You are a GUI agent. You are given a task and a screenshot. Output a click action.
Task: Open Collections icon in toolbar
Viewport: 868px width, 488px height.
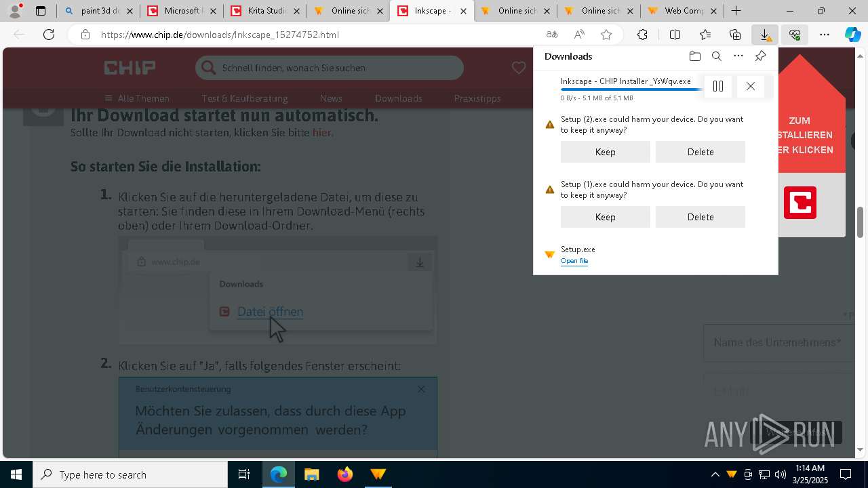pos(735,35)
